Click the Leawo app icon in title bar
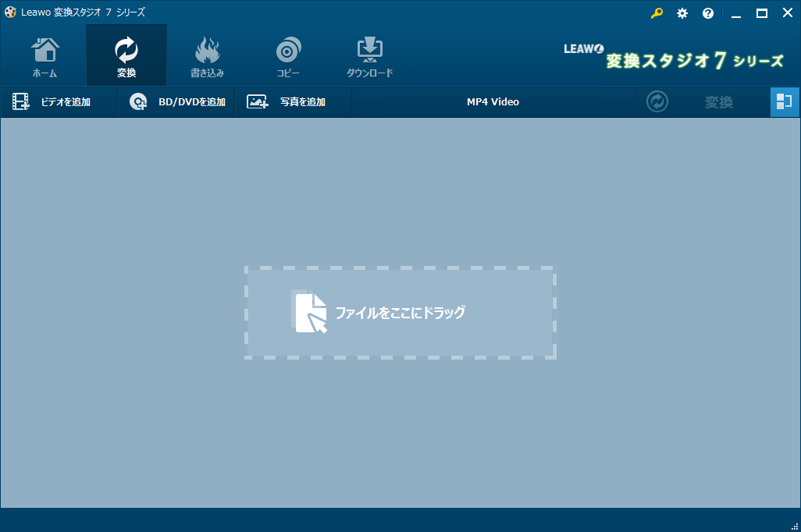The height and width of the screenshot is (532, 801). tap(10, 12)
